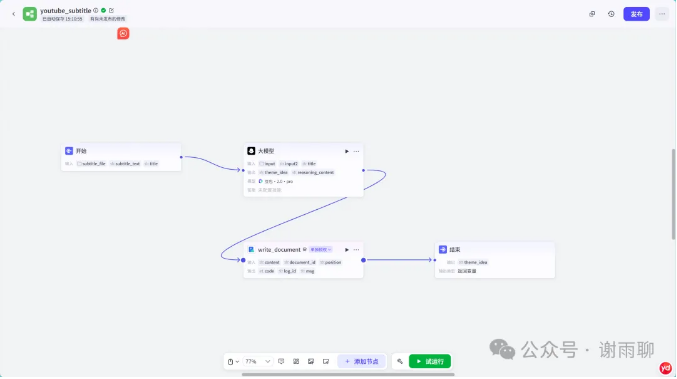Select the write_document node icon
Screen dimensions: 677x379
pyautogui.click(x=251, y=250)
